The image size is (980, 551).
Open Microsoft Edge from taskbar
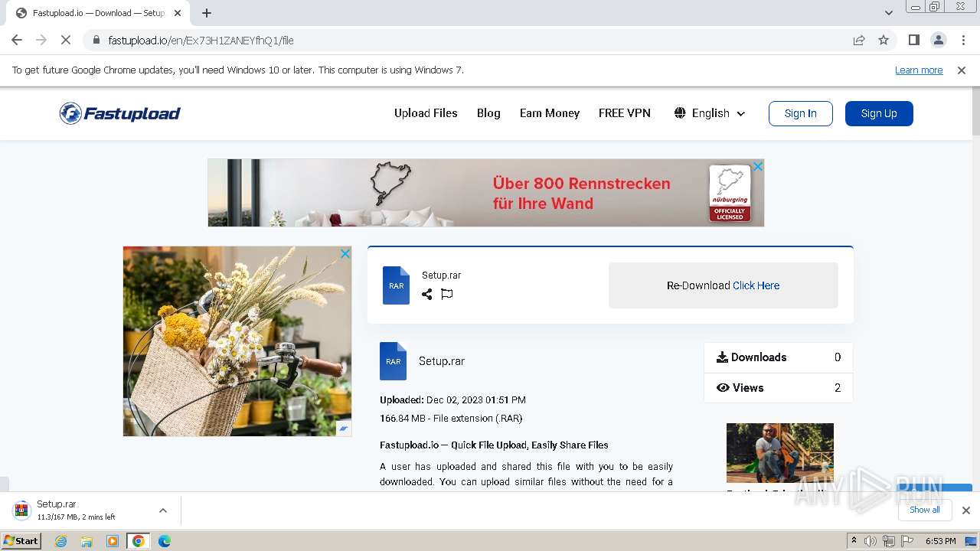(165, 541)
